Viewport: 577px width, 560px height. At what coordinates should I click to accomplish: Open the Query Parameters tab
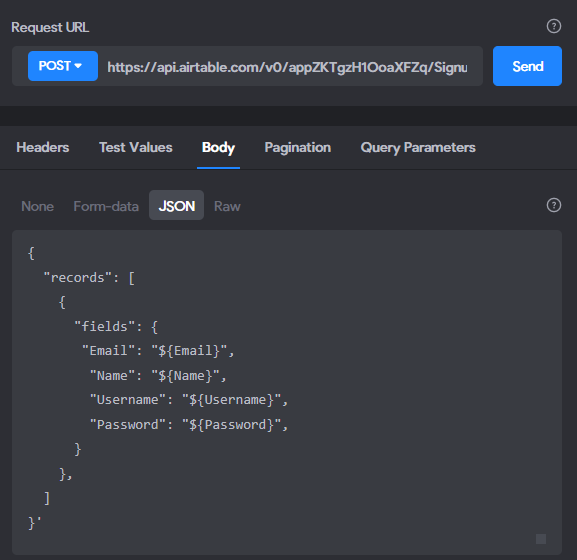pos(418,148)
